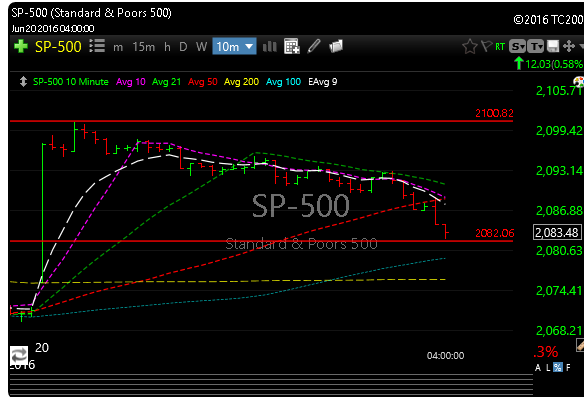Switch to the D daily time frame

[x=183, y=47]
